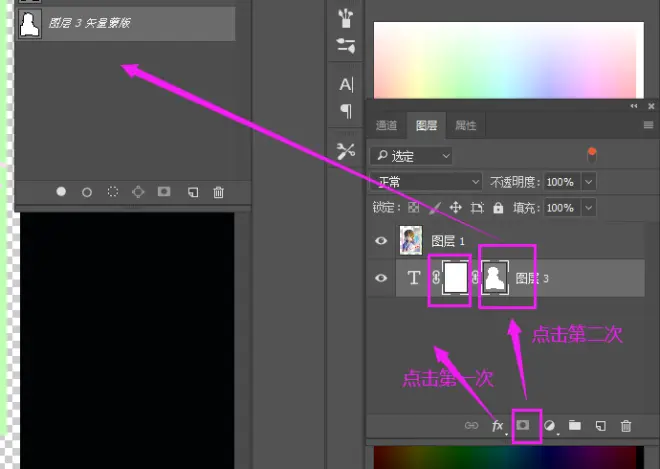Click the T text layer icon of 图层 3
This screenshot has width=660, height=469.
pos(414,278)
